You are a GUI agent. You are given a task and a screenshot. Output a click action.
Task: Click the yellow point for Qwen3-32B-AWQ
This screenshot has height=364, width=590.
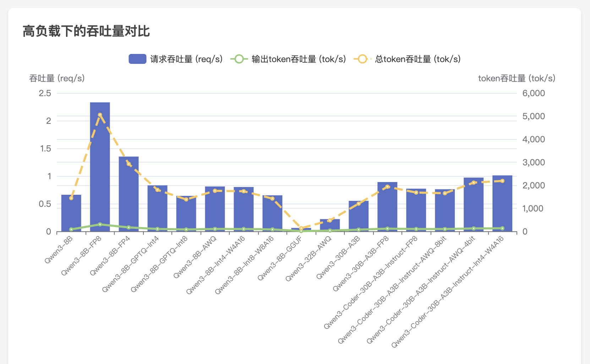click(330, 220)
